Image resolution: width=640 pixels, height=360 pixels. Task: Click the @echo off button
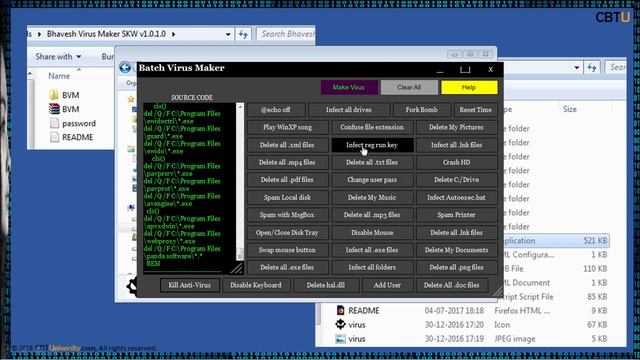pyautogui.click(x=276, y=110)
